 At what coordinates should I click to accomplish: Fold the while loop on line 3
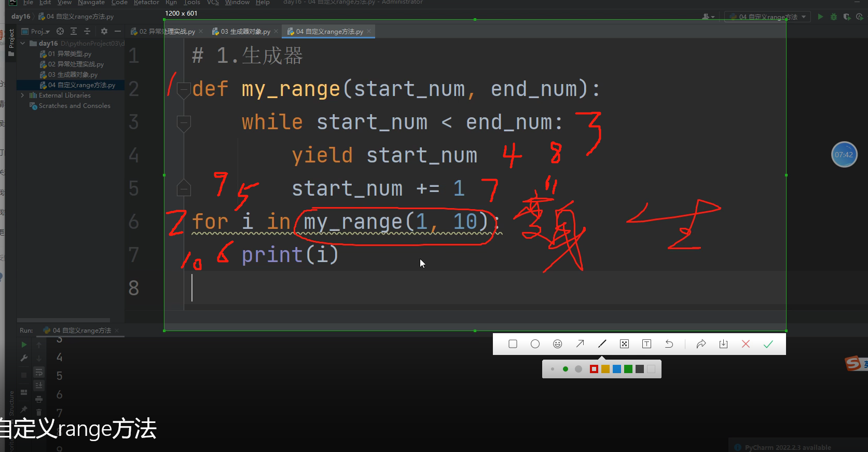(x=184, y=124)
